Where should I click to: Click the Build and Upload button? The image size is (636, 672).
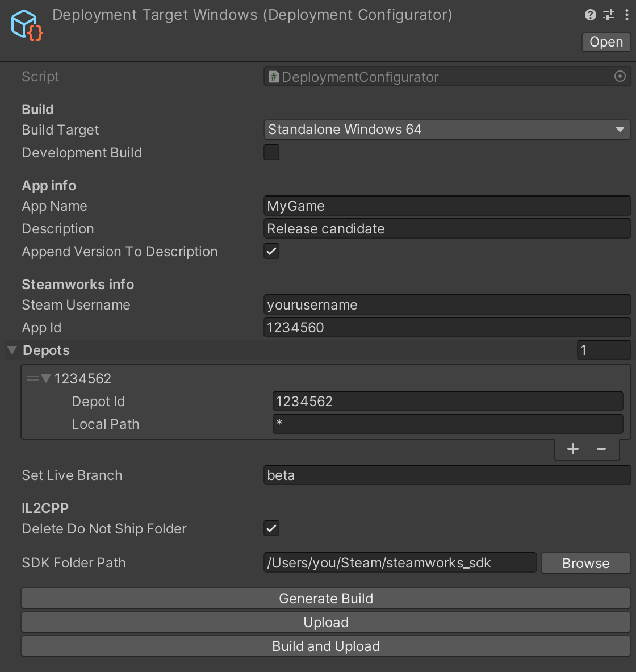click(x=326, y=646)
